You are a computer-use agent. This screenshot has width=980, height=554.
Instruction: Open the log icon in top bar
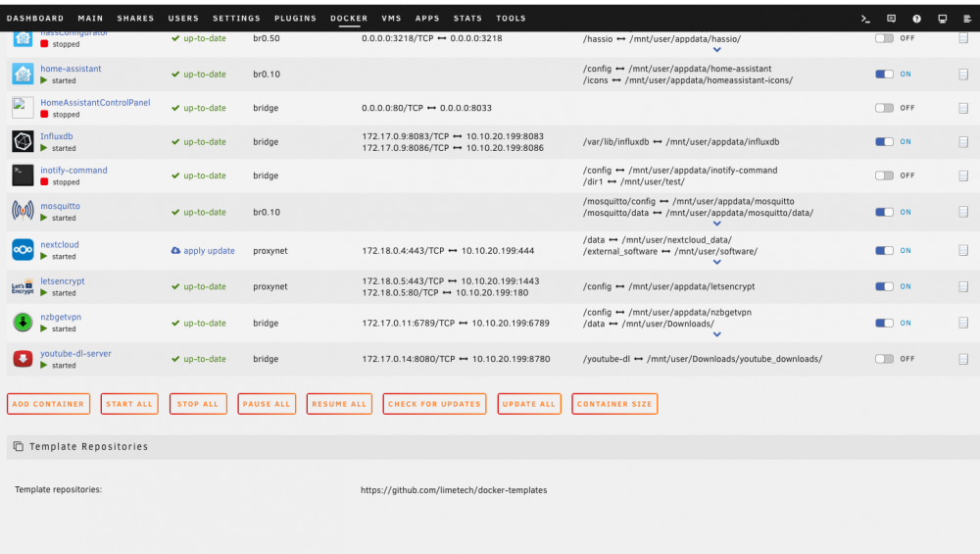click(967, 19)
